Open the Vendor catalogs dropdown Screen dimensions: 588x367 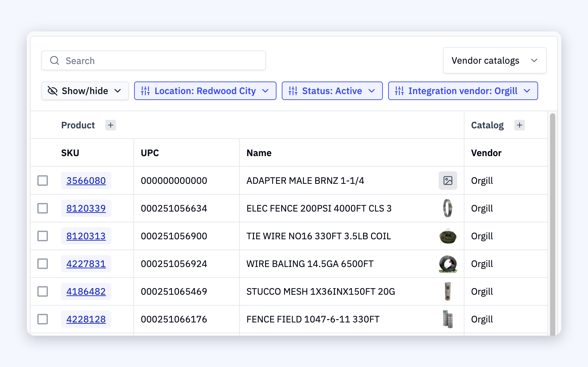tap(495, 60)
